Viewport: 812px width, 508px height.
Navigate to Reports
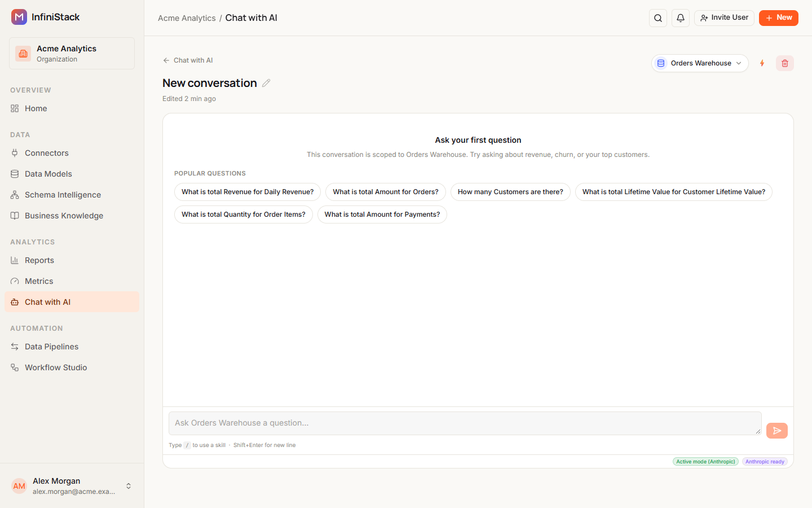point(72,260)
